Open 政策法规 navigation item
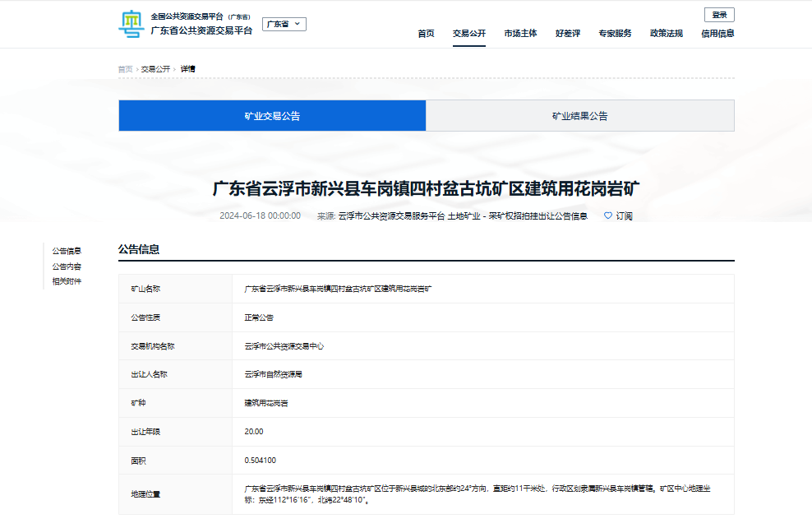Viewport: 812px width, 528px height. (667, 34)
